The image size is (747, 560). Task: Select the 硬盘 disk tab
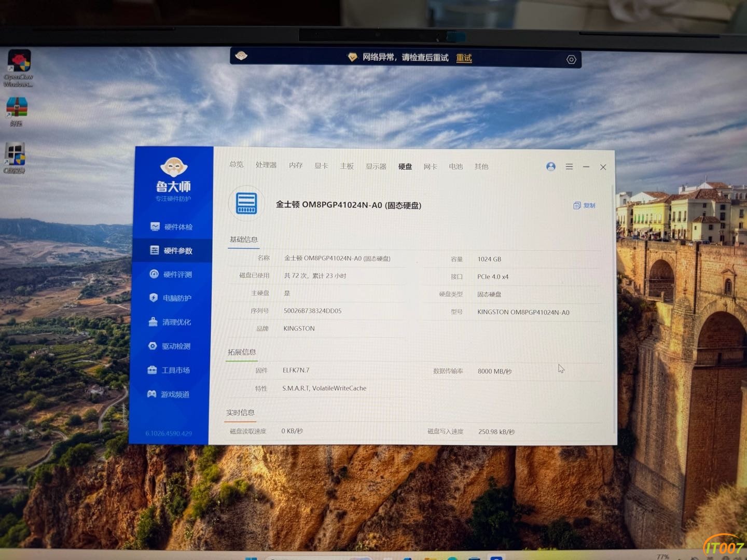405,166
